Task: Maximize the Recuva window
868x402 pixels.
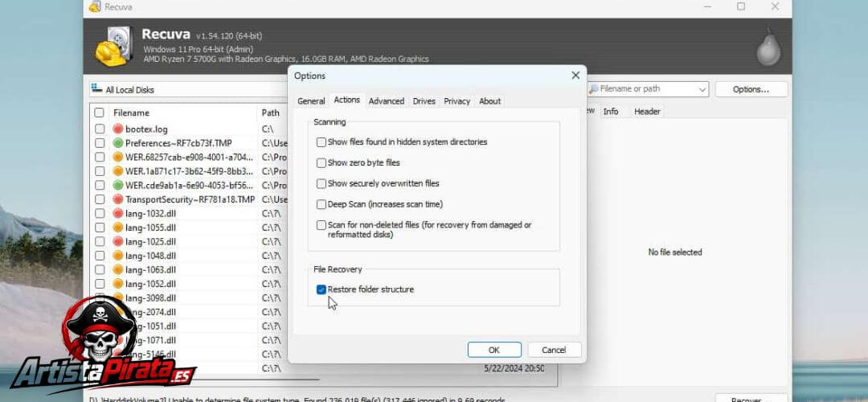Action: tap(741, 6)
